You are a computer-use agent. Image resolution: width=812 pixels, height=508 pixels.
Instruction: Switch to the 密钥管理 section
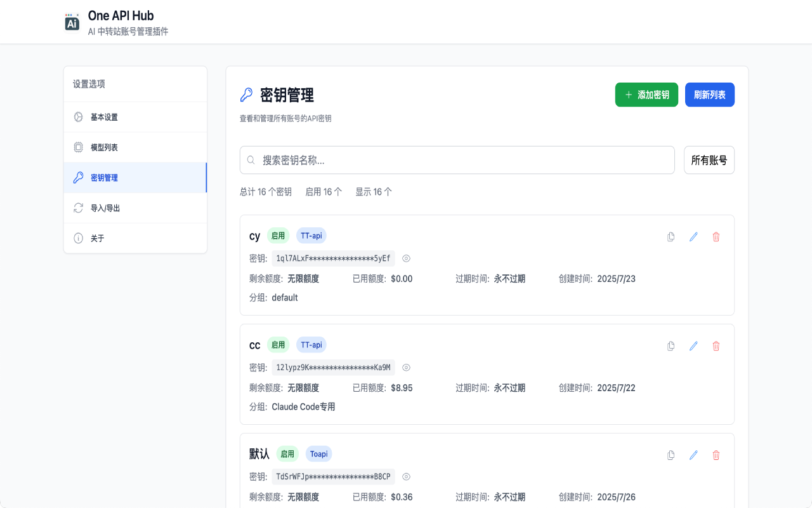click(105, 178)
